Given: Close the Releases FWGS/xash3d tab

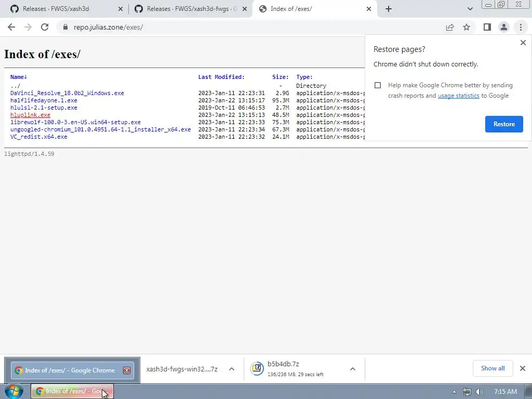Looking at the screenshot, I should pyautogui.click(x=121, y=9).
